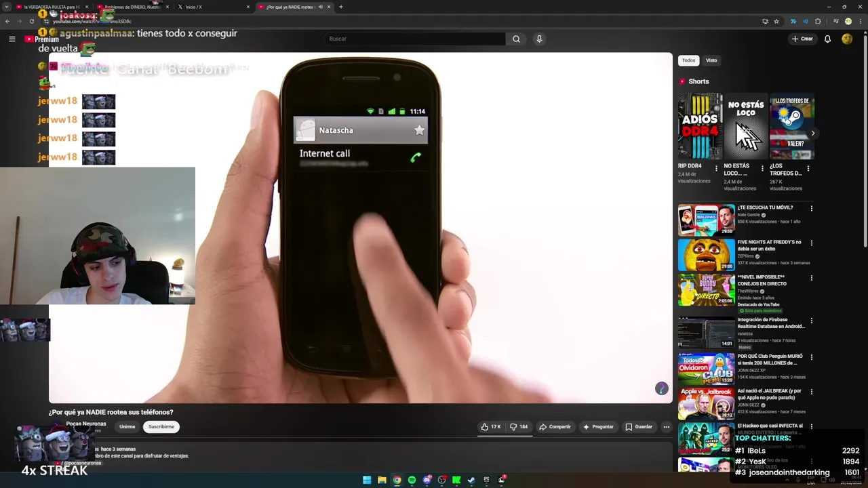The height and width of the screenshot is (488, 868).
Task: Open Spotify from taskbar
Action: 412,480
